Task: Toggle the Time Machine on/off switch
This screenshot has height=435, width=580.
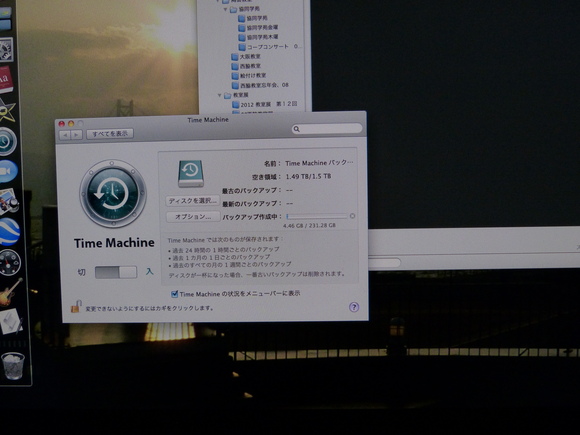Action: click(116, 272)
